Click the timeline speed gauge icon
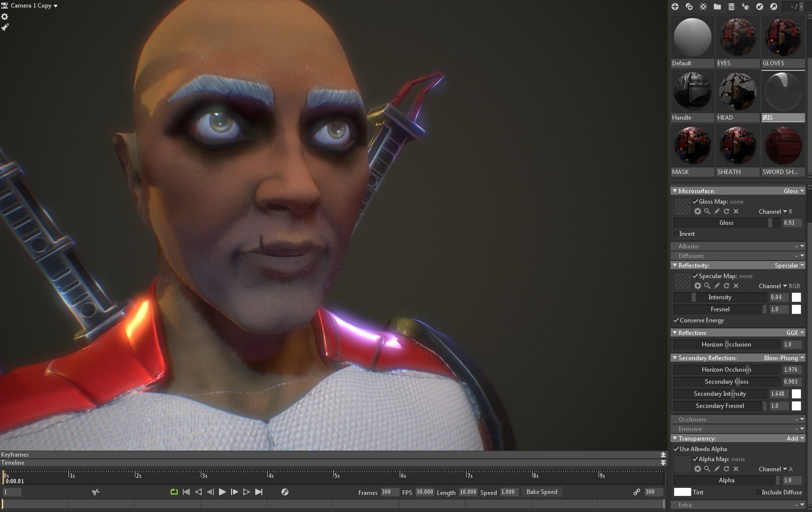 click(x=285, y=492)
